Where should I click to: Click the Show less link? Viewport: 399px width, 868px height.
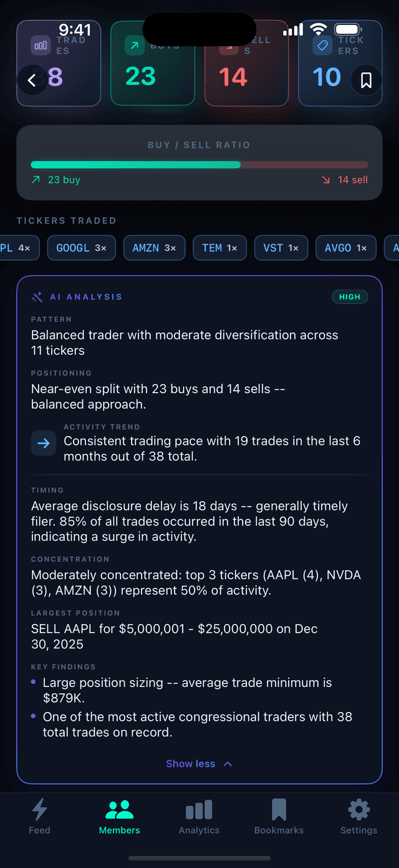191,763
